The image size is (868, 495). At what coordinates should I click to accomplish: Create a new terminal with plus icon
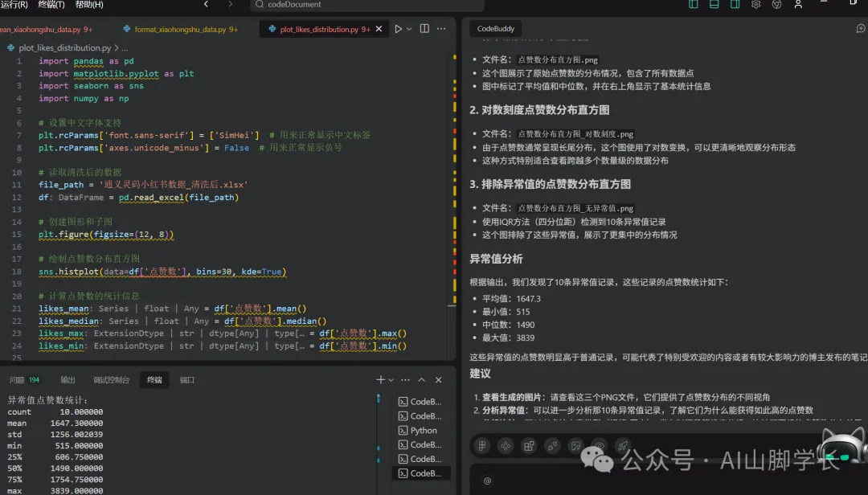pos(380,380)
